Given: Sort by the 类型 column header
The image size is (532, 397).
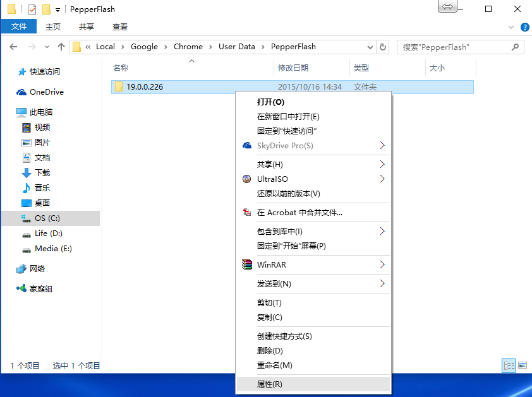Looking at the screenshot, I should (x=387, y=68).
